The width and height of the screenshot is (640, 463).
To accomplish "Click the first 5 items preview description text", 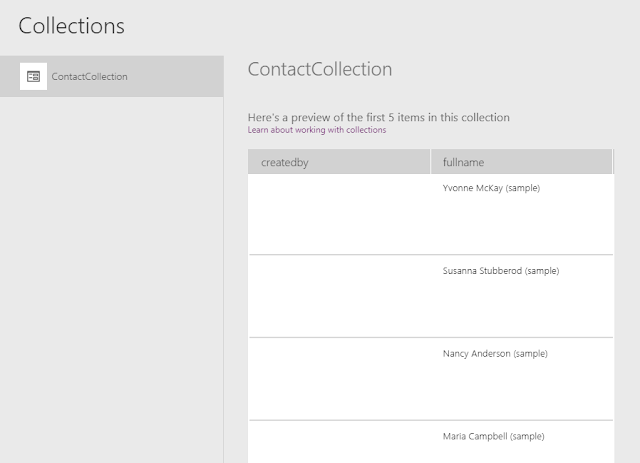I will (x=378, y=117).
